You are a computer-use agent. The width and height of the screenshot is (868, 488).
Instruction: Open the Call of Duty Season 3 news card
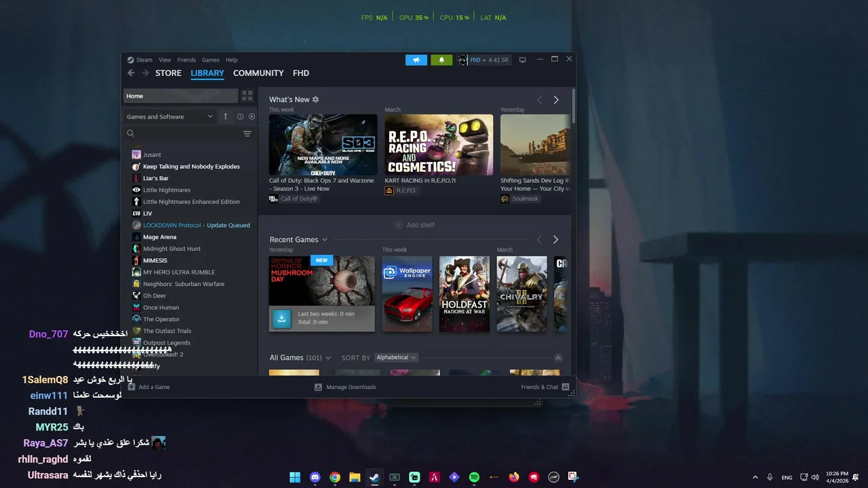coord(323,145)
